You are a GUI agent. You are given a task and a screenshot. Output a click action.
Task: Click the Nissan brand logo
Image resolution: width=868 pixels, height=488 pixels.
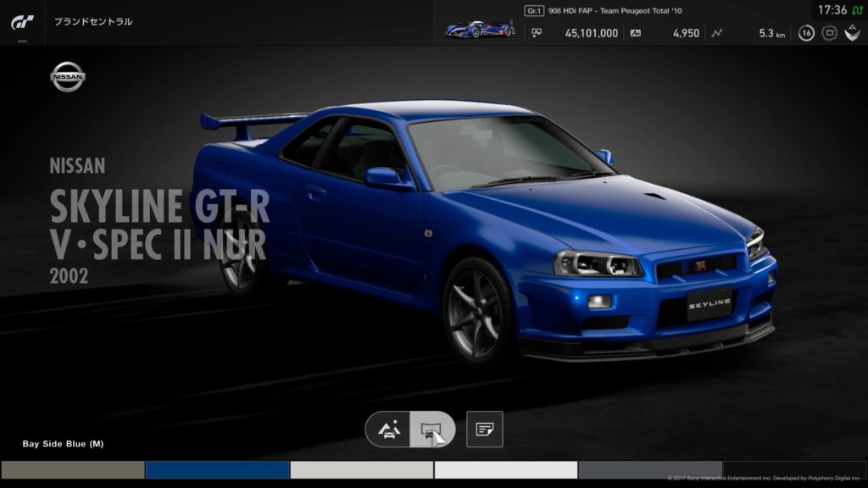point(68,76)
